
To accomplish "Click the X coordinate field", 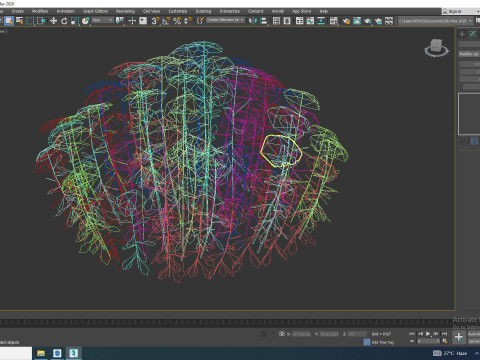I will [301, 334].
